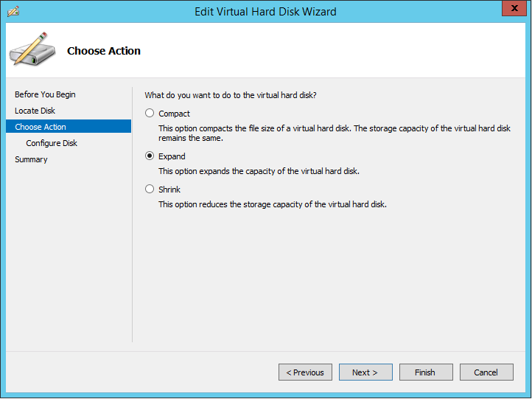Click the Edit Virtual Hard Disk Wizard title text
Viewport: 532px width, 399px height.
[x=265, y=12]
